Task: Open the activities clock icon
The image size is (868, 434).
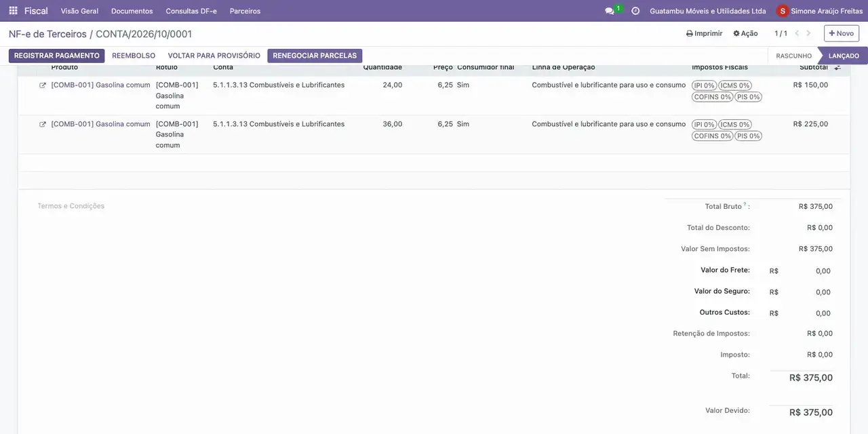Action: pyautogui.click(x=635, y=11)
